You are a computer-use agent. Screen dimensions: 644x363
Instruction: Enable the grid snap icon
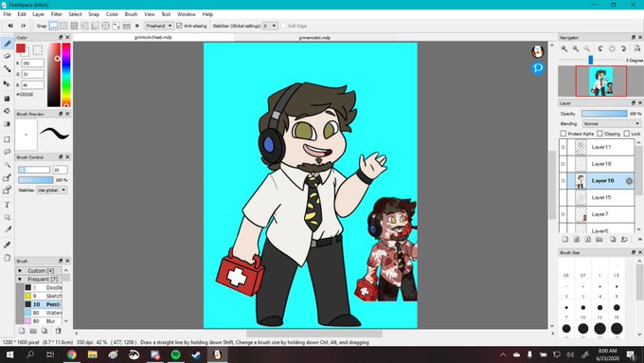tap(74, 26)
